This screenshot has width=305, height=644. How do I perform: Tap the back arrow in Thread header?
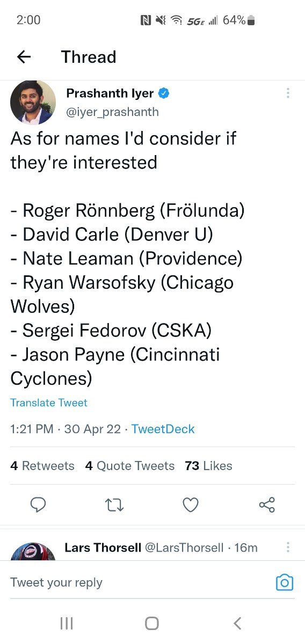tap(24, 57)
